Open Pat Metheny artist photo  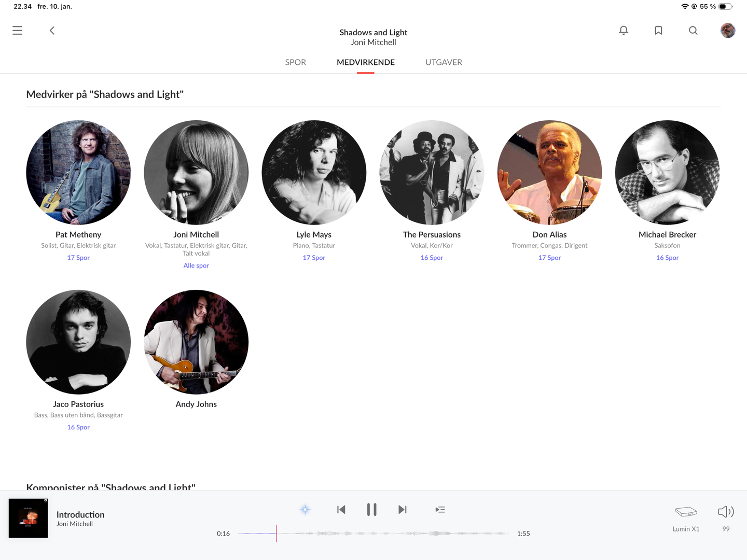coord(78,173)
